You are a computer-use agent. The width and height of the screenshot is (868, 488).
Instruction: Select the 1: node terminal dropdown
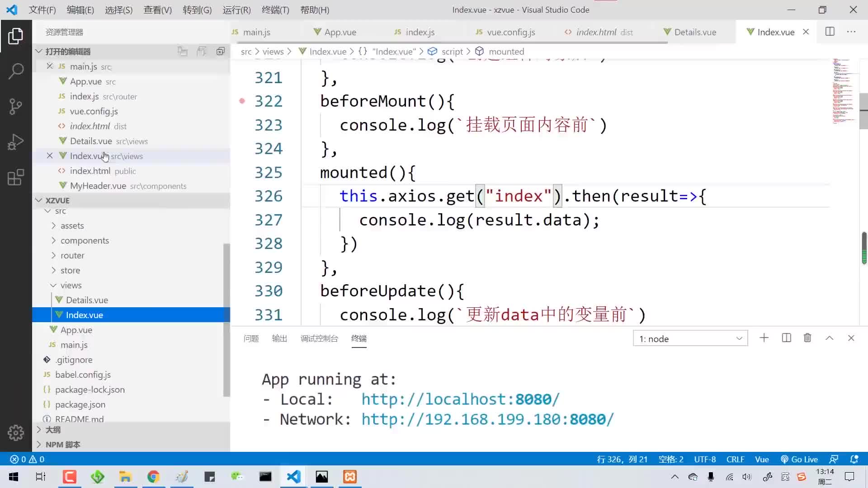689,338
